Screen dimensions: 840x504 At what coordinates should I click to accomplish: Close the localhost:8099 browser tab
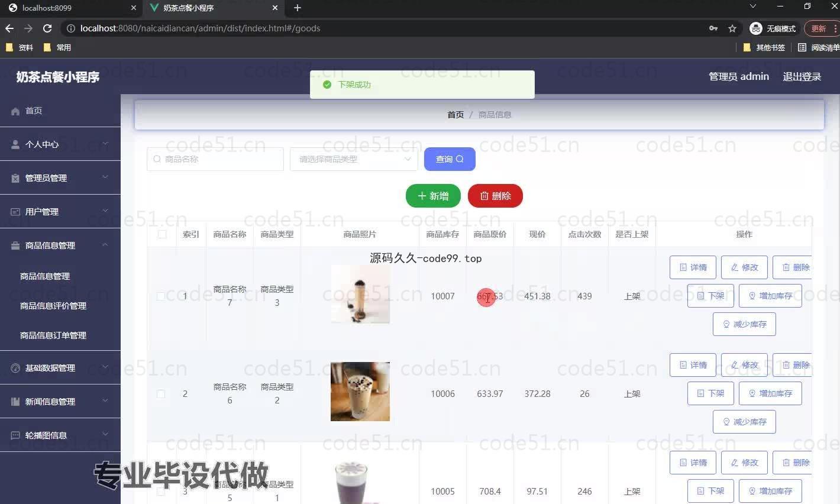tap(133, 8)
